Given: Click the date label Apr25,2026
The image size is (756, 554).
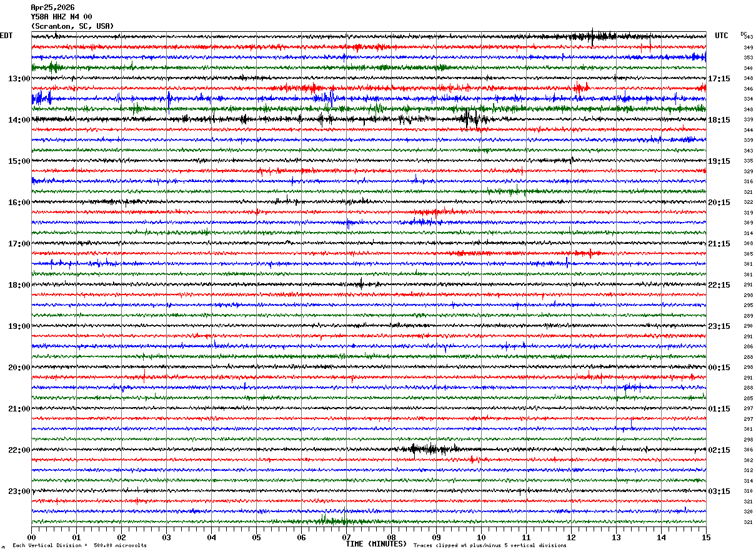Looking at the screenshot, I should pos(52,8).
